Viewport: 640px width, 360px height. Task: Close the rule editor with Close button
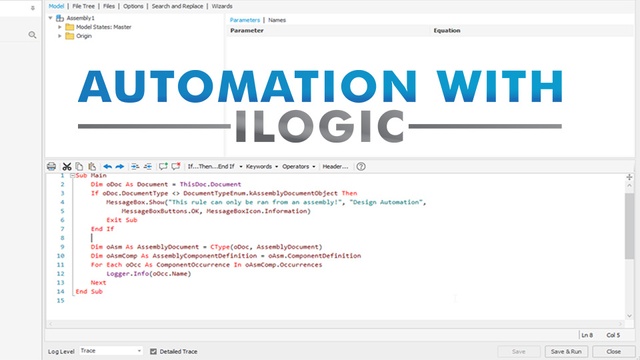tap(613, 351)
